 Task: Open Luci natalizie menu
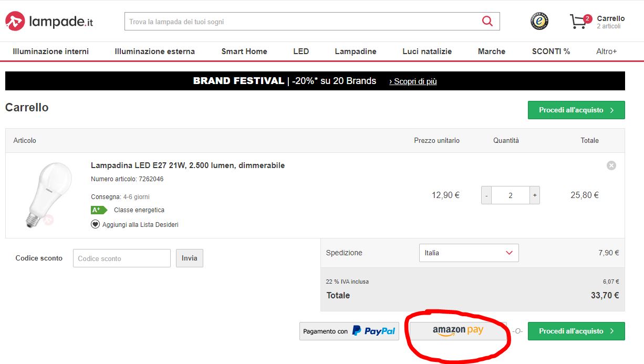tap(427, 51)
